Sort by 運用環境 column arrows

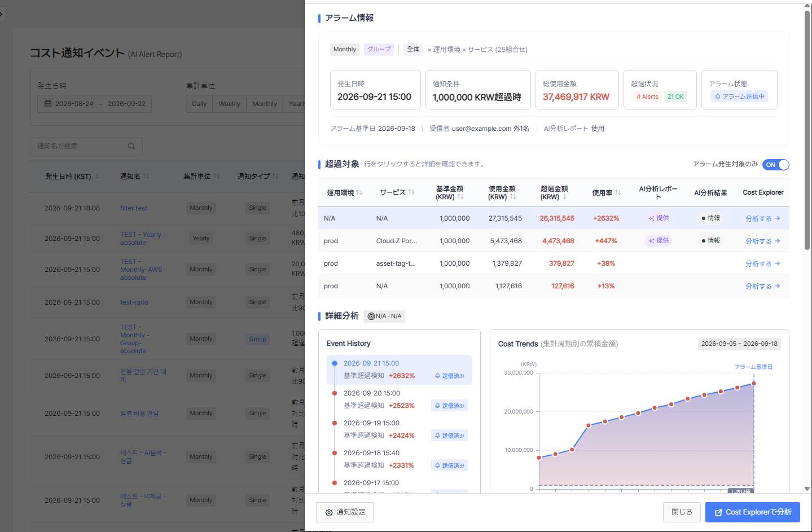[359, 192]
